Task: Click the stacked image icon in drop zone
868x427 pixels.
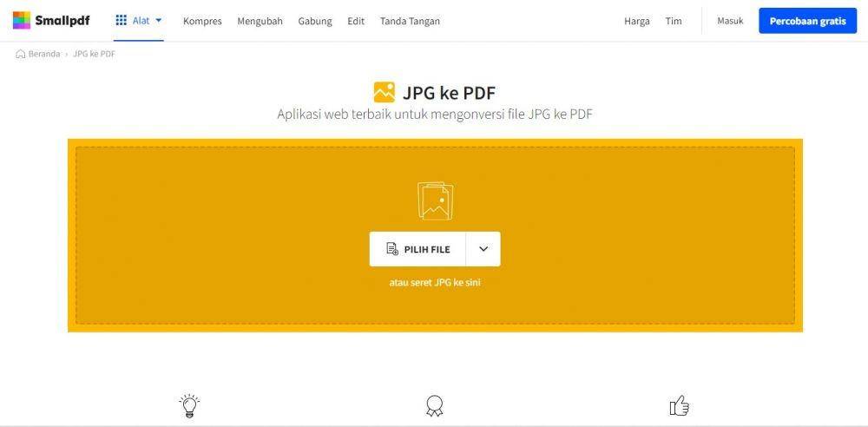Action: (x=435, y=200)
